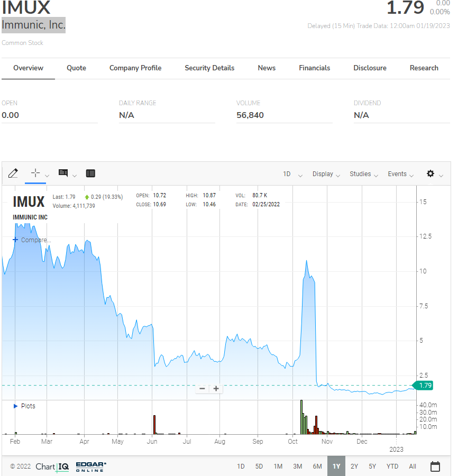Open the Events menu
This screenshot has width=458, height=476.
click(401, 174)
